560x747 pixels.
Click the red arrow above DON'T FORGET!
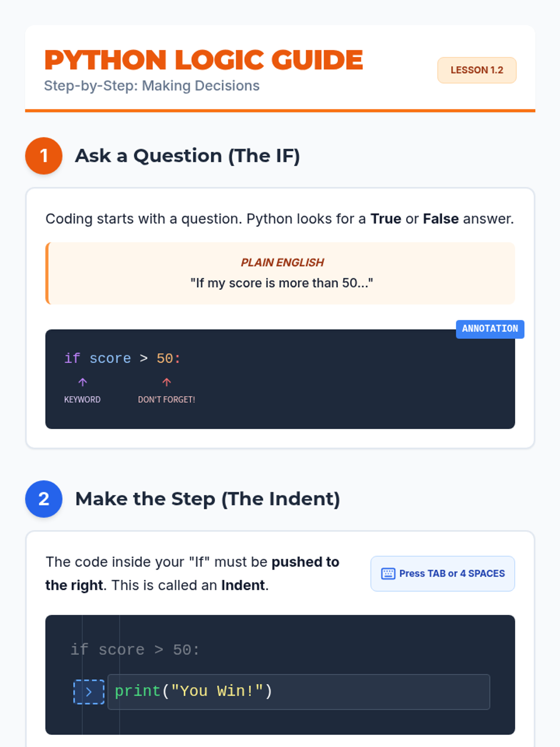(167, 382)
